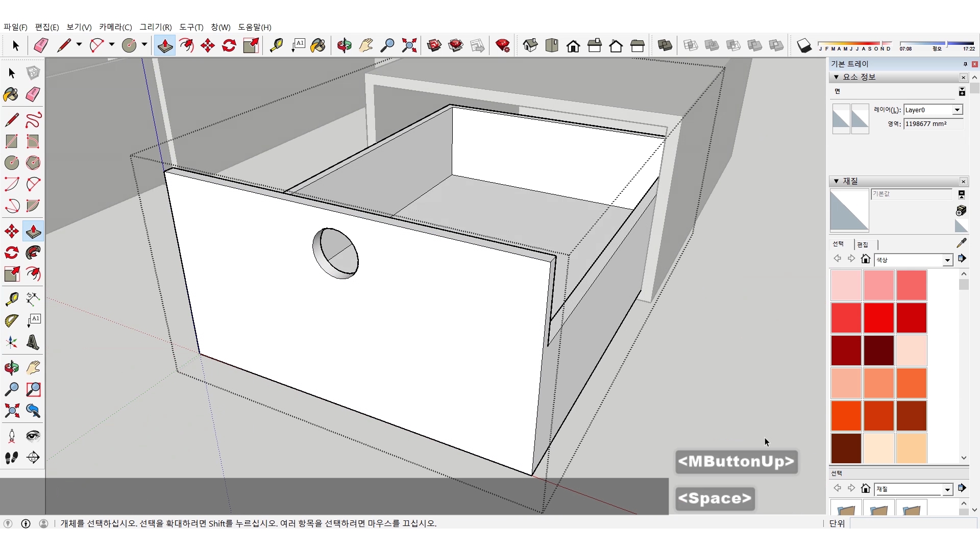Switch to the 편집 materials tab
This screenshot has height=551, width=980.
pyautogui.click(x=862, y=244)
